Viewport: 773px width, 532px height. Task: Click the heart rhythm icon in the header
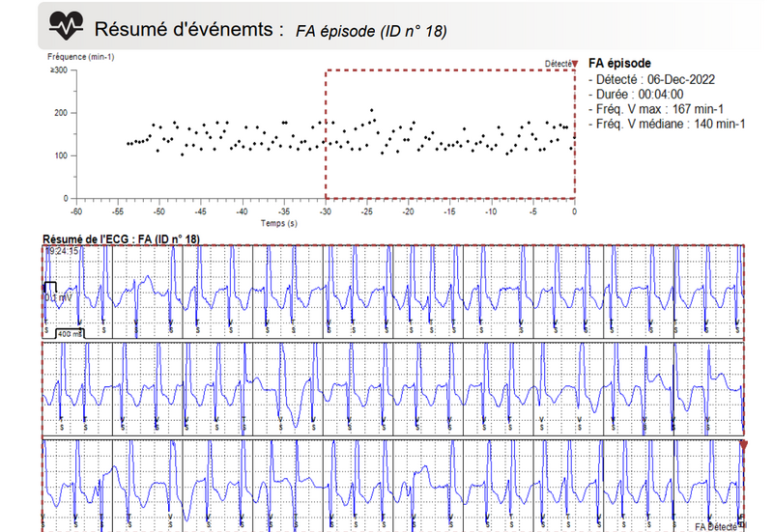(x=66, y=26)
